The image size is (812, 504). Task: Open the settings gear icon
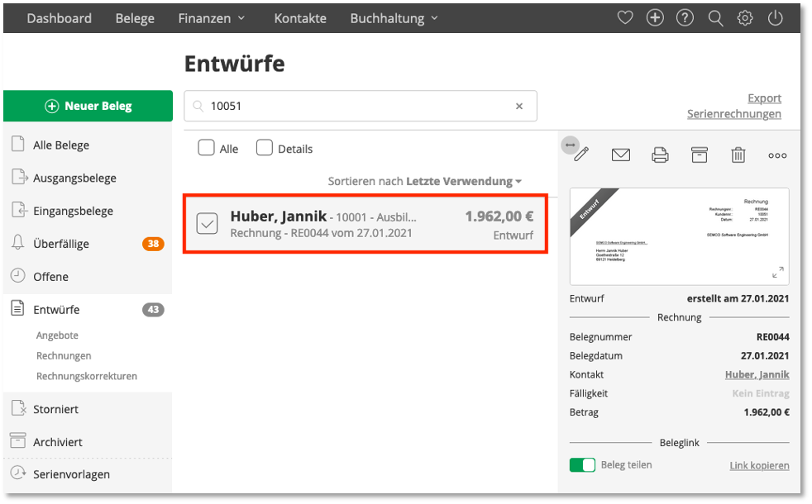[745, 18]
